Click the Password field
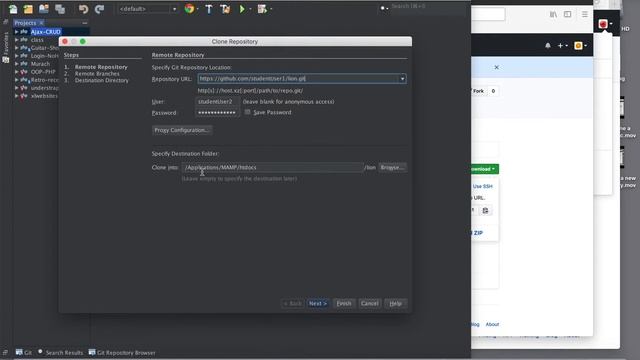Image resolution: width=640 pixels, height=360 pixels. tap(217, 113)
